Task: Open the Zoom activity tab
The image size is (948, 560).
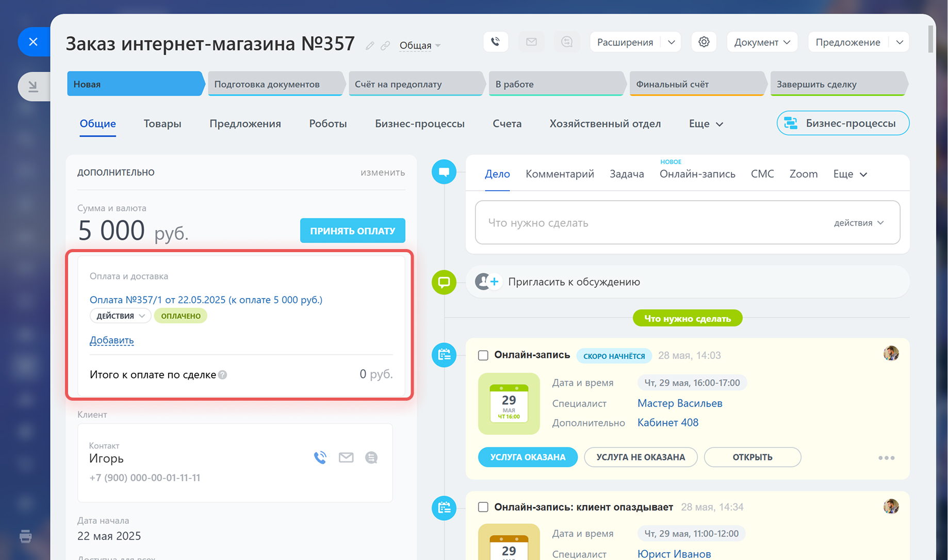Action: (804, 174)
